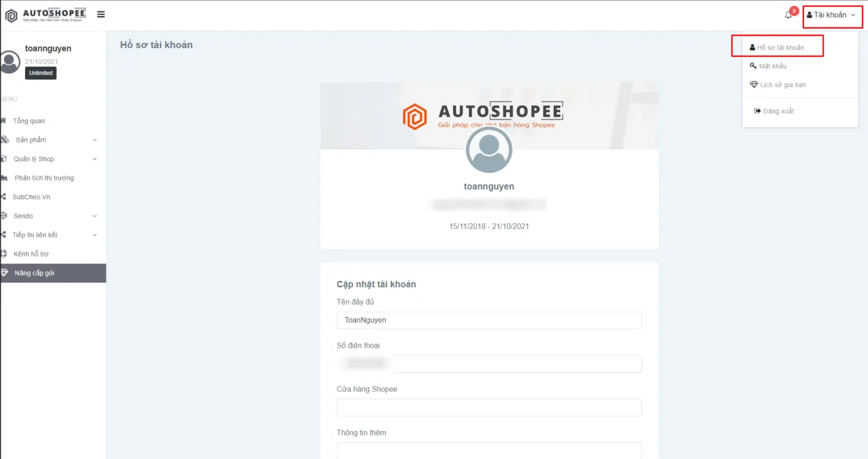868x459 pixels.
Task: Open Nâng cấp gói sidebar item
Action: [x=53, y=273]
